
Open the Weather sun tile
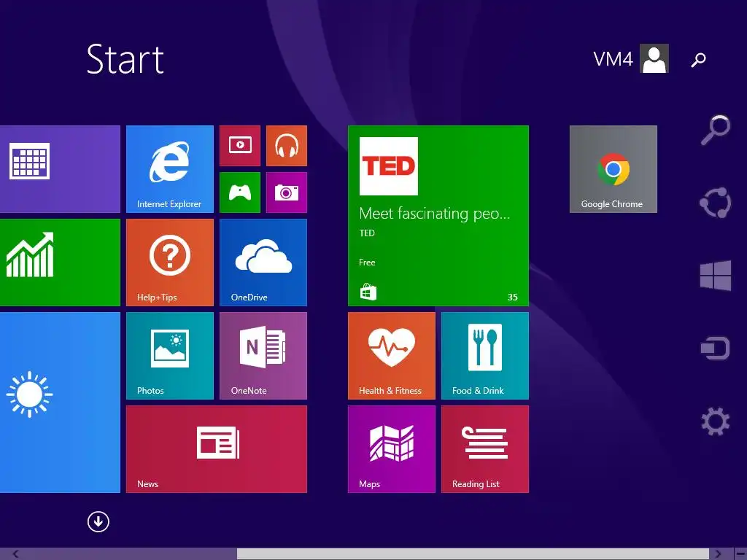(x=60, y=402)
